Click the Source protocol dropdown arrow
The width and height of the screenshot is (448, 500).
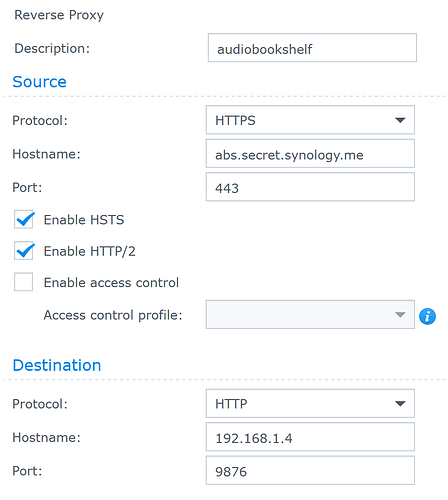pos(400,120)
